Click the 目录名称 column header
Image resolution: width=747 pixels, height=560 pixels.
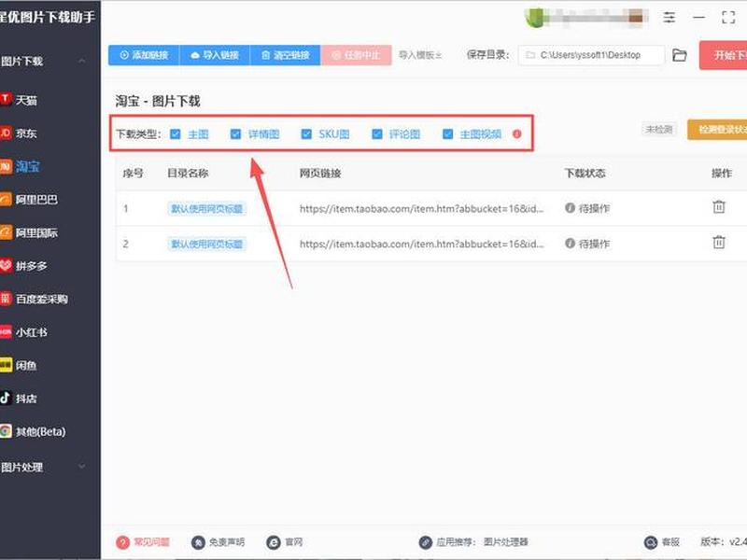[188, 174]
